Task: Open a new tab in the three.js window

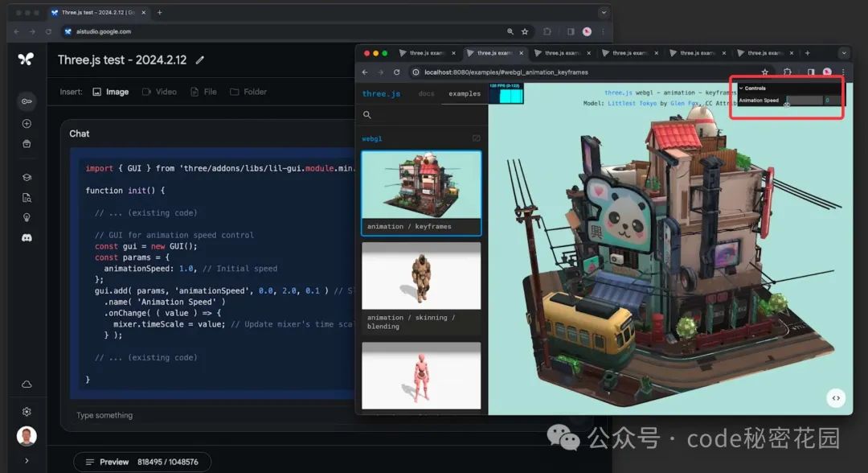Action: click(x=807, y=53)
